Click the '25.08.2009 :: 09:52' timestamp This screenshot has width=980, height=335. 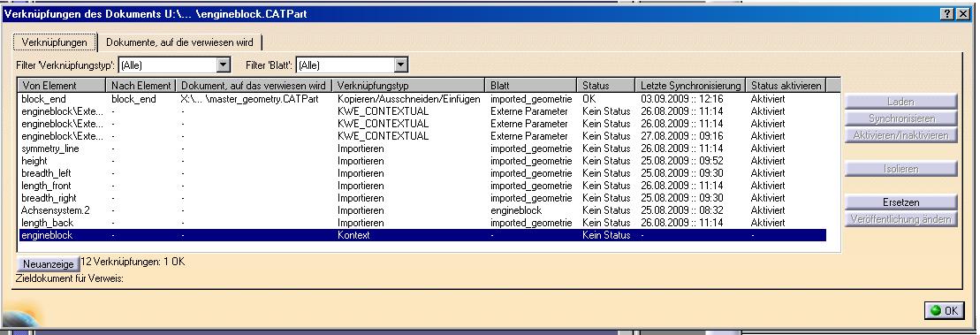tap(682, 161)
